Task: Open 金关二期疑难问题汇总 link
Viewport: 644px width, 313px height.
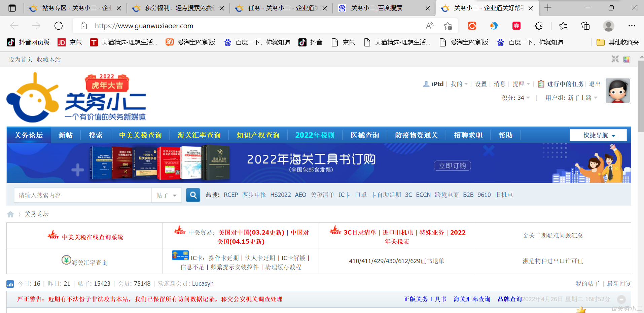Action: tap(553, 236)
